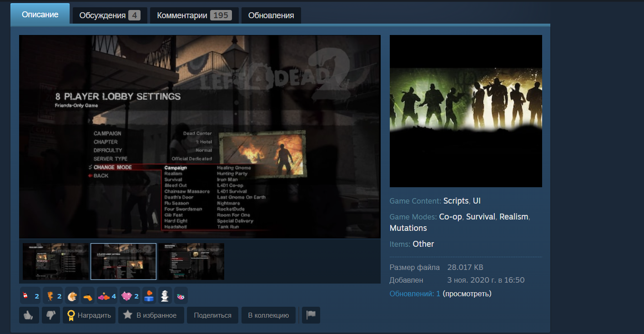
Task: Click the Добавлен label
Action: point(407,280)
